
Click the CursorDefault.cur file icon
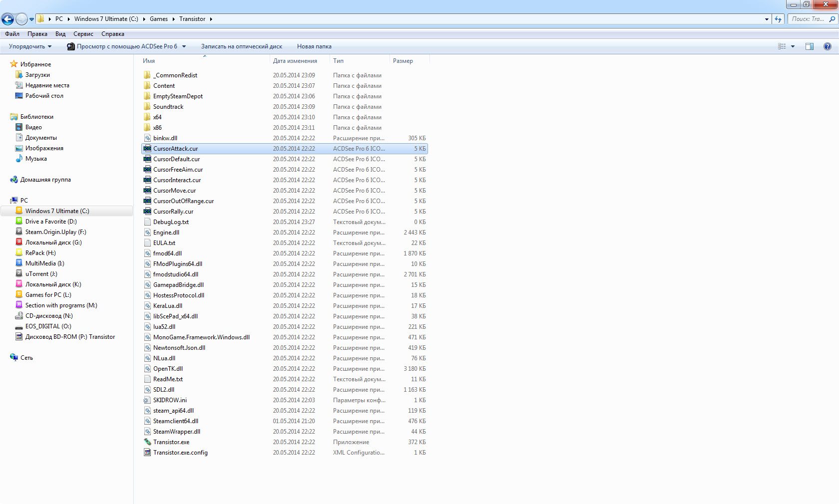(147, 159)
